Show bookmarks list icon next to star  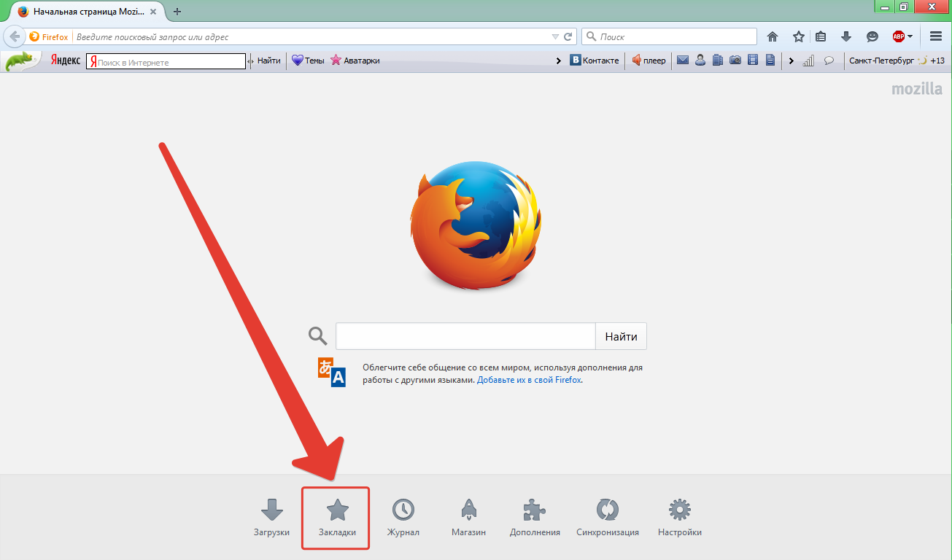(x=821, y=36)
